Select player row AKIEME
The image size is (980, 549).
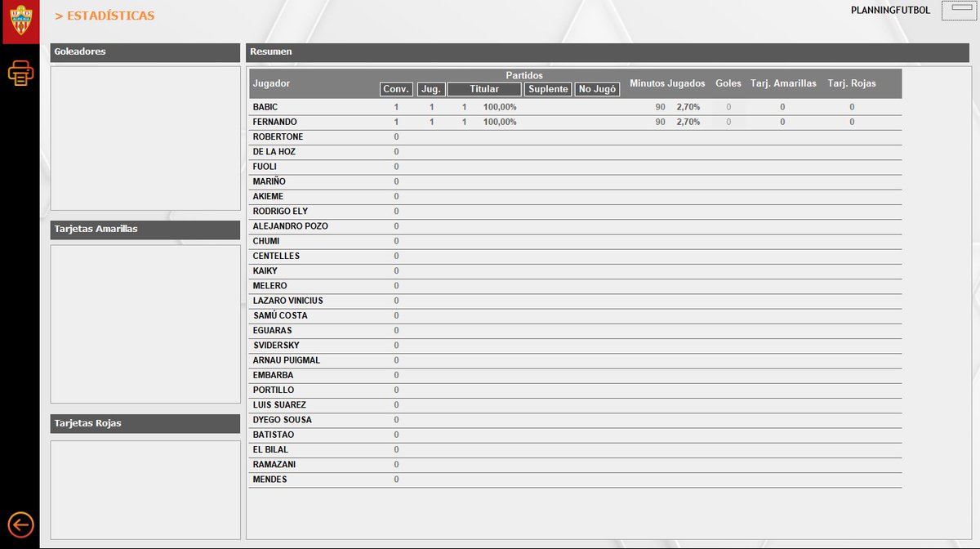[576, 197]
